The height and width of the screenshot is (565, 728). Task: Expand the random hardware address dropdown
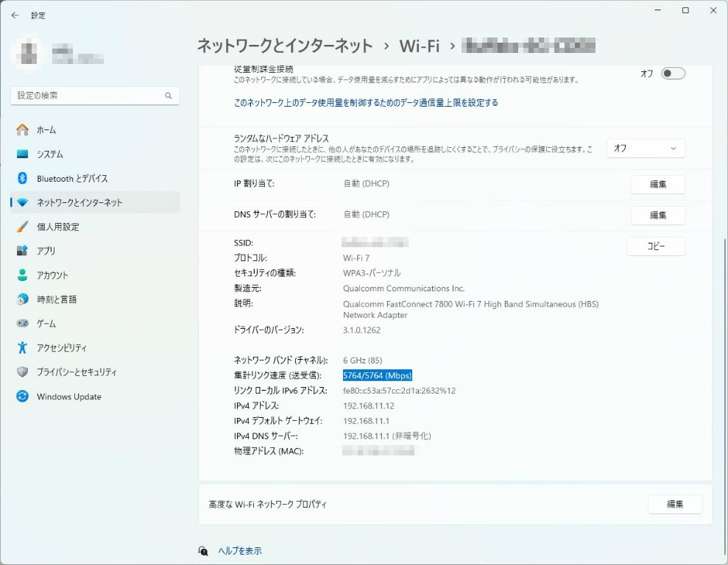645,149
